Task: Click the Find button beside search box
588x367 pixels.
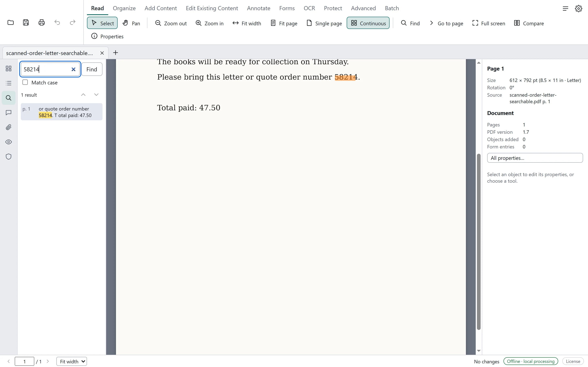Action: [92, 69]
